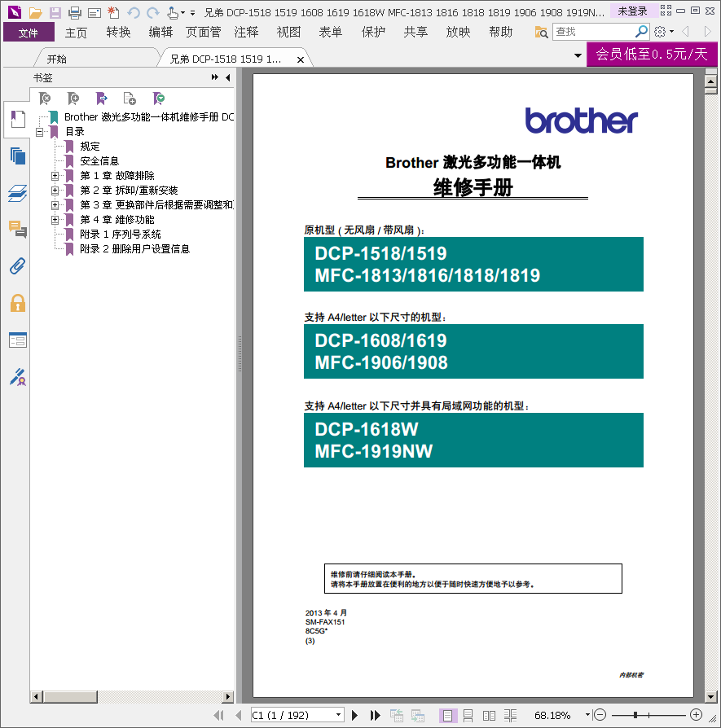
Task: Save the document using the floppy icon
Action: click(55, 12)
